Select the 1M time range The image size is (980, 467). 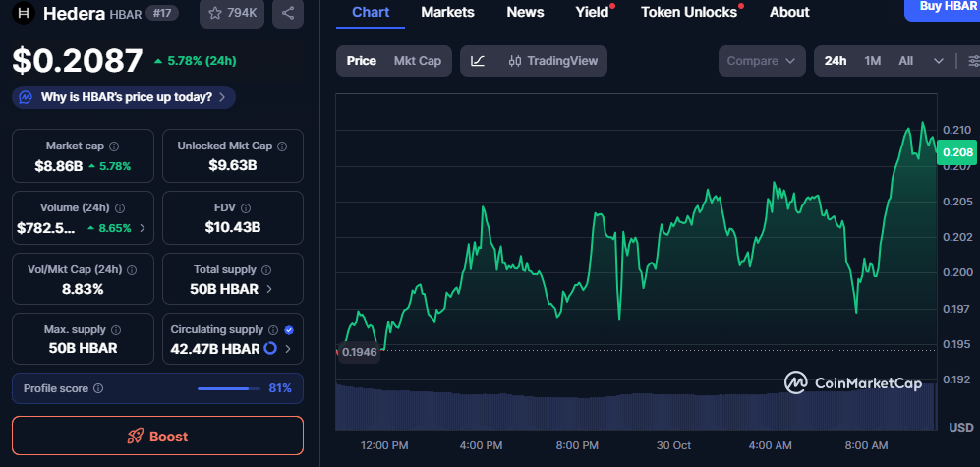[x=872, y=61]
